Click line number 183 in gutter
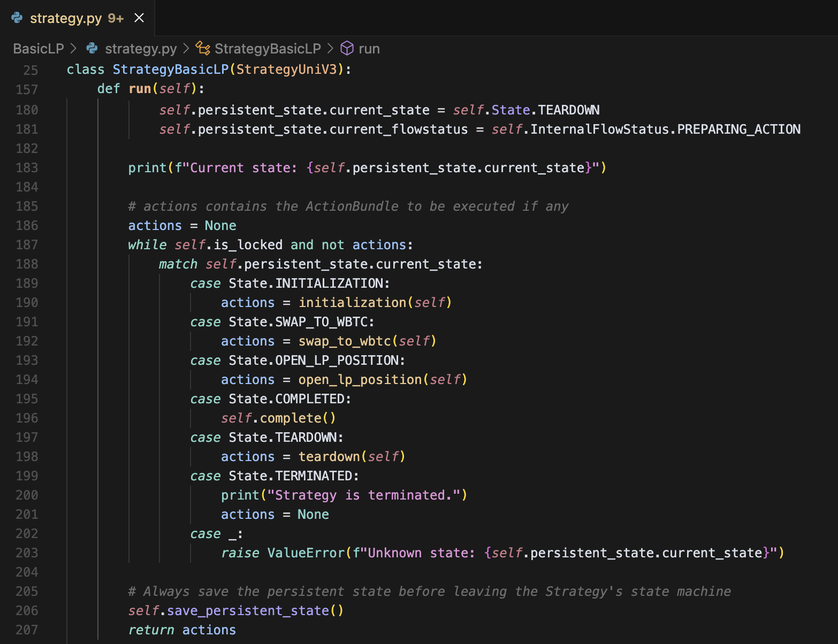Viewport: 838px width, 644px height. (27, 167)
